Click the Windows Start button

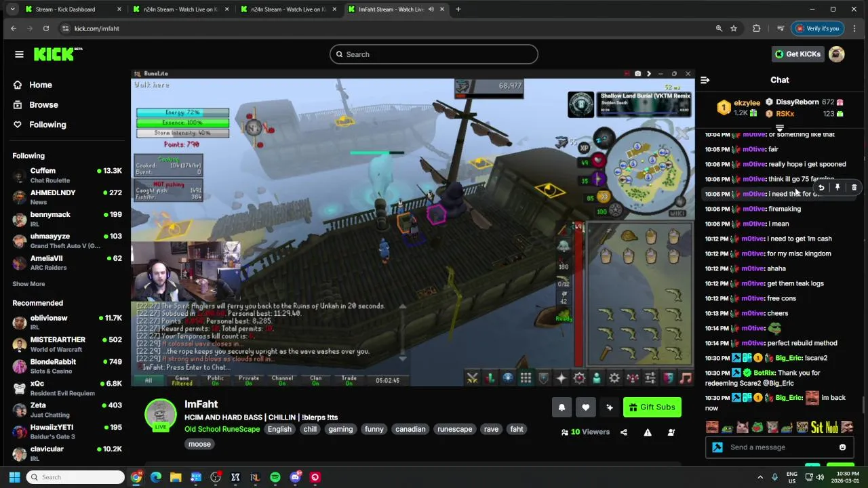point(14,477)
